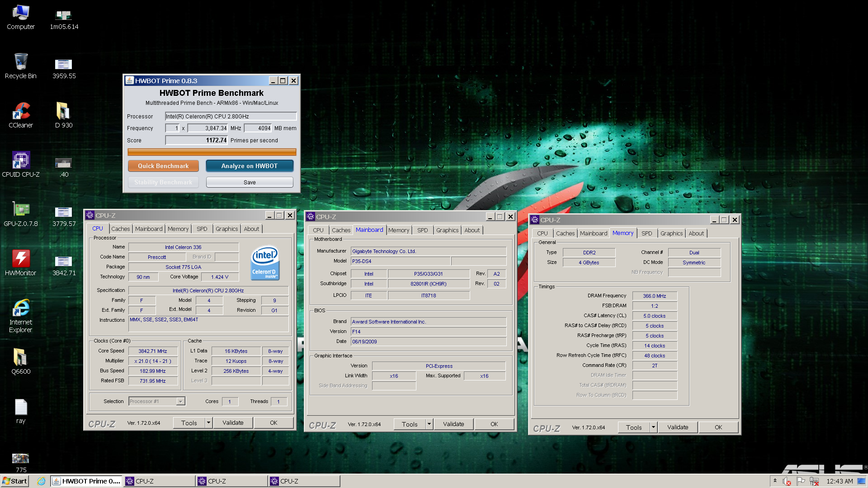Click HWBOT Prime window title icon
This screenshot has height=488, width=868.
pyautogui.click(x=130, y=80)
